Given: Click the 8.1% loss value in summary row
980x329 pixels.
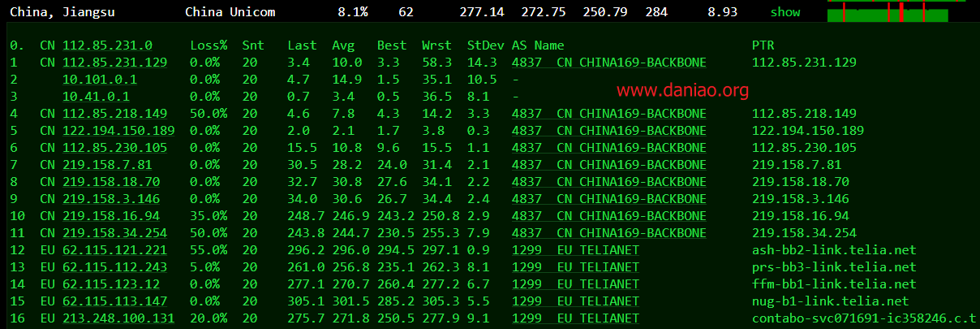Looking at the screenshot, I should [x=353, y=12].
